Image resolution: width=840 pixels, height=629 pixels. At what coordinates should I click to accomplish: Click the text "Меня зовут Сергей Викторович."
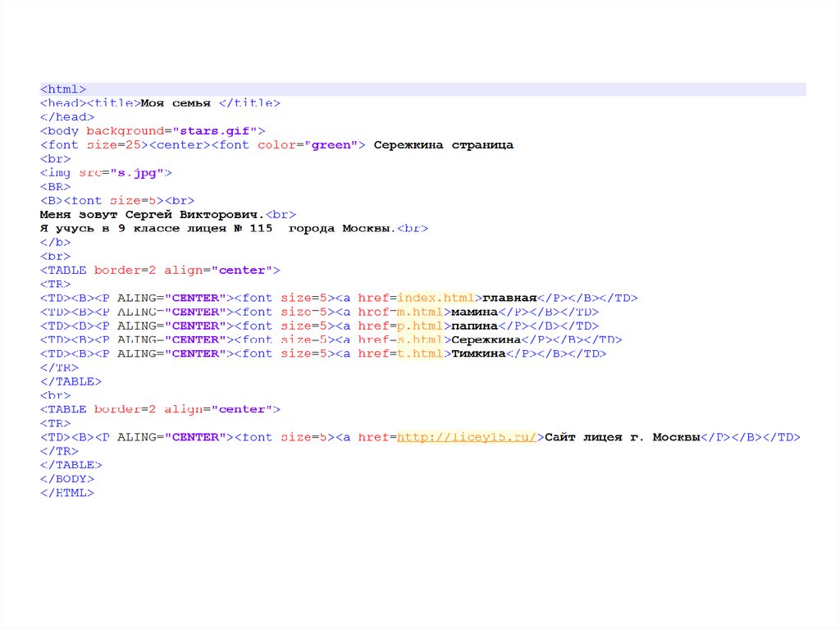click(153, 214)
